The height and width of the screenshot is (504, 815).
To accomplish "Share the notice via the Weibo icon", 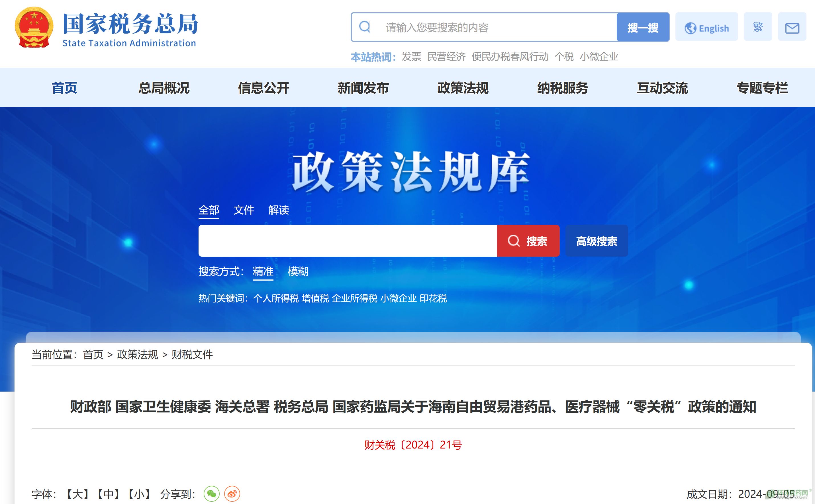I will [232, 494].
